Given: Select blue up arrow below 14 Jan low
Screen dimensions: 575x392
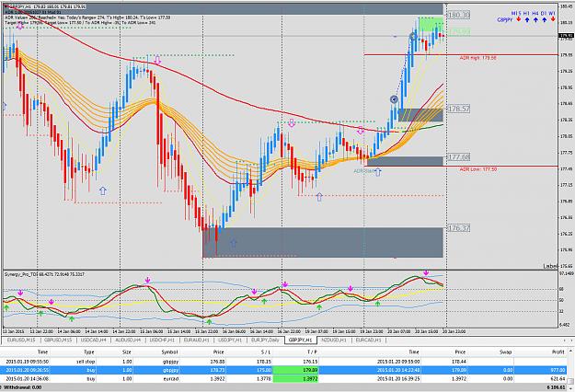Looking at the screenshot, I should pyautogui.click(x=103, y=190).
